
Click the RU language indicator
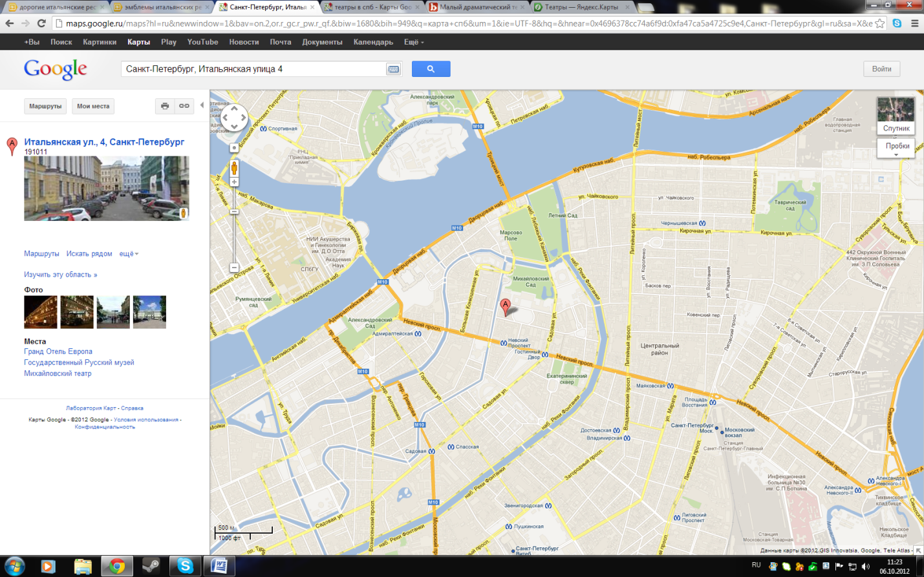[757, 565]
